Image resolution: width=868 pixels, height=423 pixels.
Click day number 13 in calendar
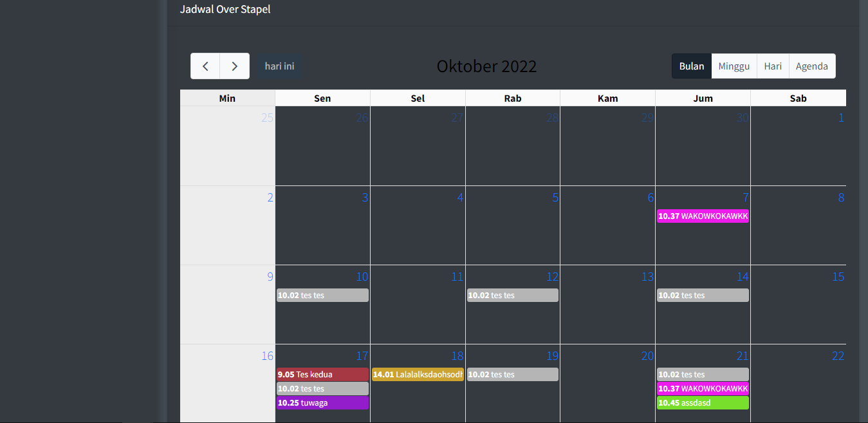pos(647,277)
